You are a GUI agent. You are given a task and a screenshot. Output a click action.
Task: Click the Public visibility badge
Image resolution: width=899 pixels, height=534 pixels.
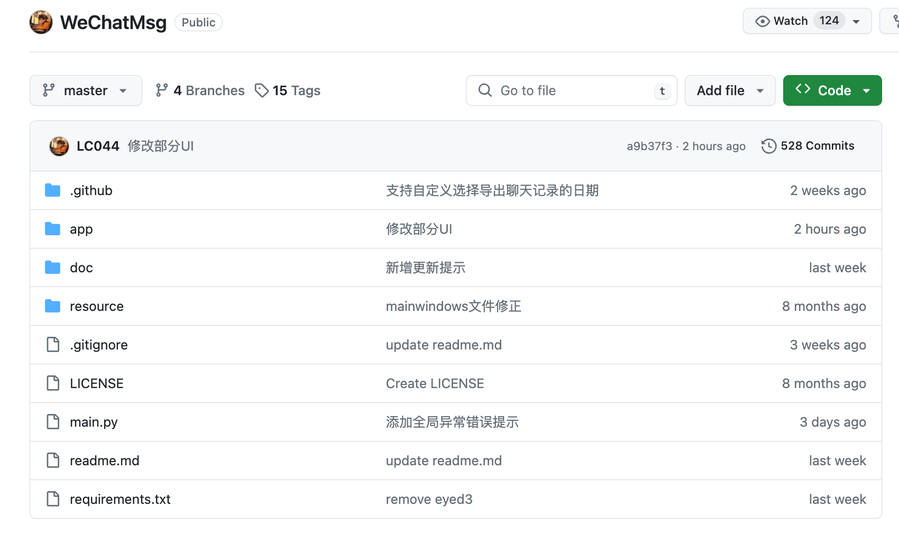coord(198,22)
